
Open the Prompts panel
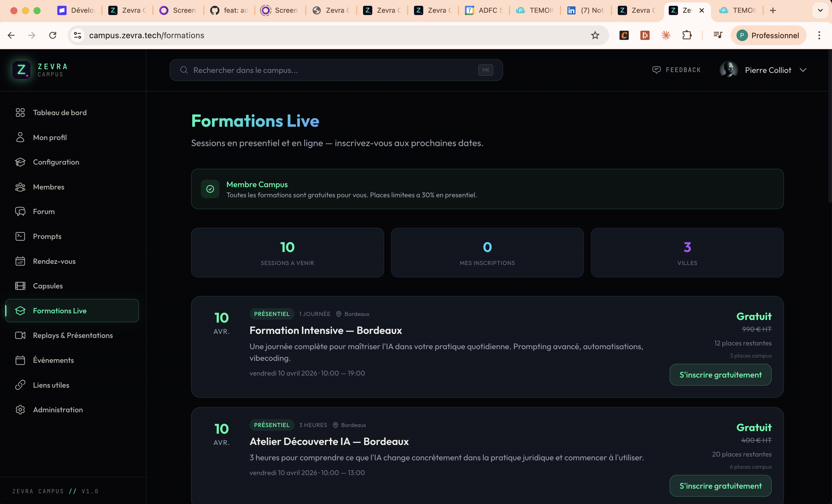(x=47, y=236)
